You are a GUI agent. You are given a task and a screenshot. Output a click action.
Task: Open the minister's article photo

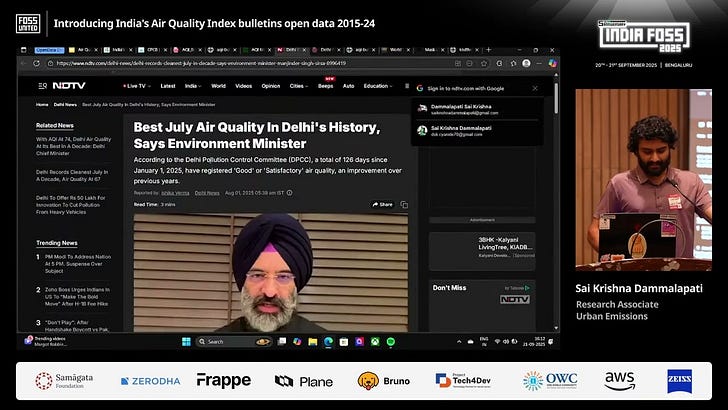click(x=271, y=273)
